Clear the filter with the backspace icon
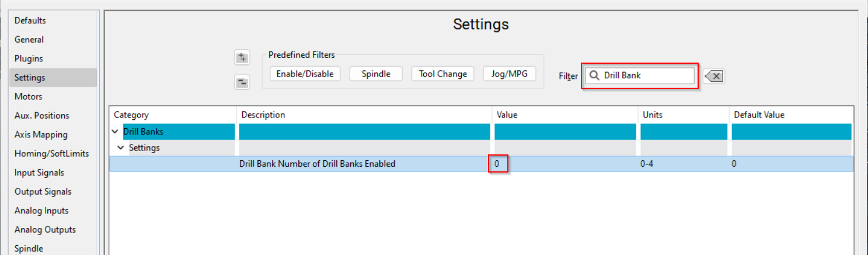This screenshot has width=868, height=255. [714, 76]
